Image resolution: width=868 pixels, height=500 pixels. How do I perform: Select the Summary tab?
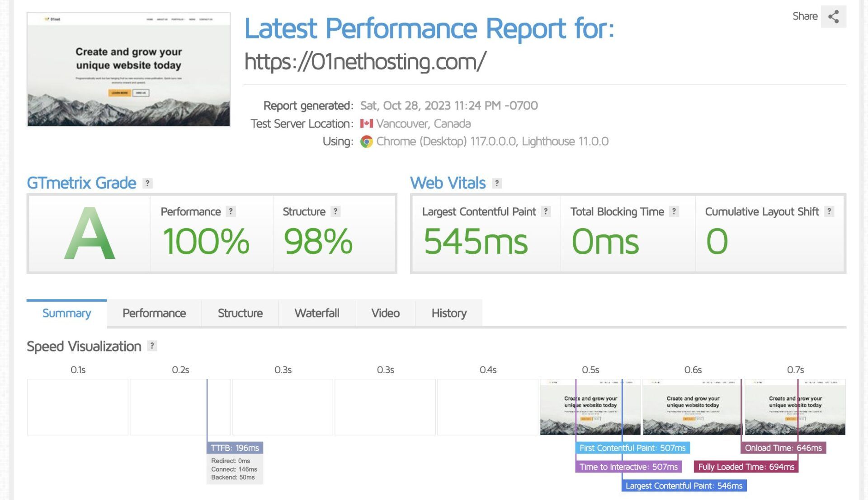point(66,313)
